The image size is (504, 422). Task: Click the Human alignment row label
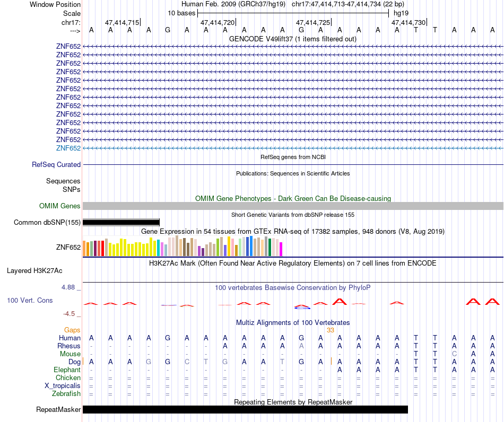(x=69, y=338)
